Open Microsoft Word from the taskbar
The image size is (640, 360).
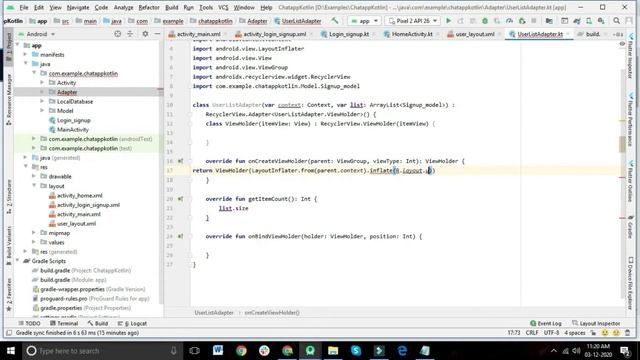point(218,350)
